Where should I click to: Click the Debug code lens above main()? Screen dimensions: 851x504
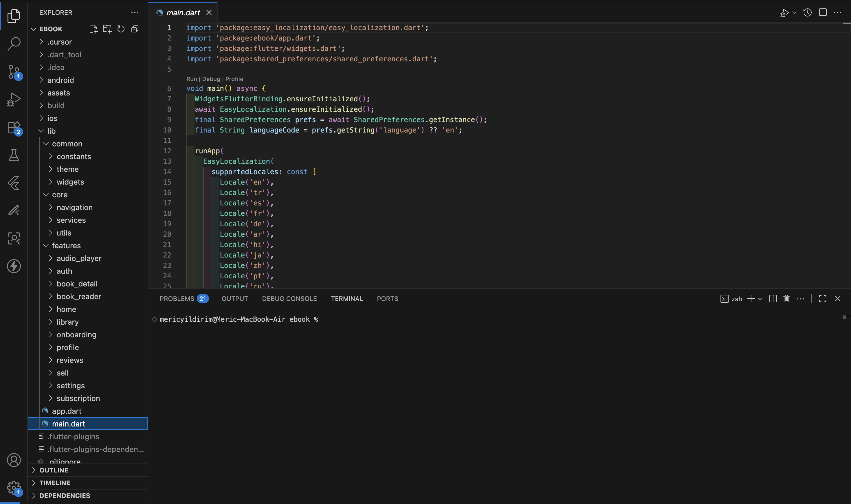coord(211,79)
